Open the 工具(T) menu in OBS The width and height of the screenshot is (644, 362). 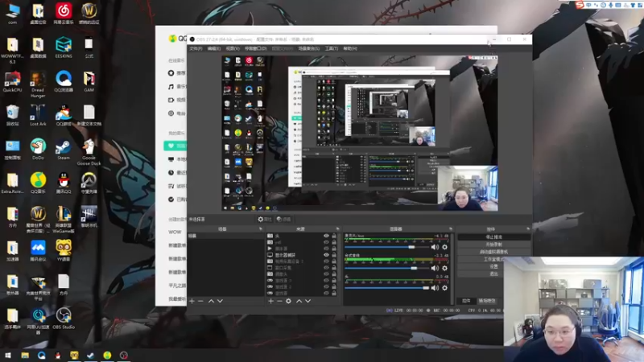pos(331,48)
